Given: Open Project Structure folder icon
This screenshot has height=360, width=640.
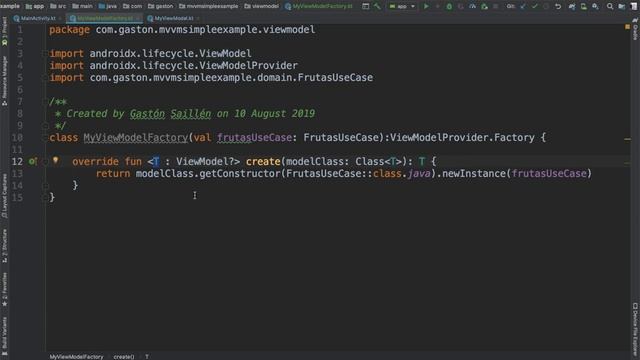Looking at the screenshot, I should point(622,6).
